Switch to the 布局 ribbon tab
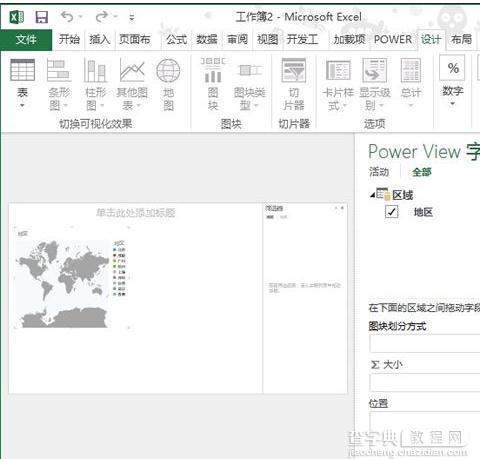This screenshot has height=459, width=480. 461,40
